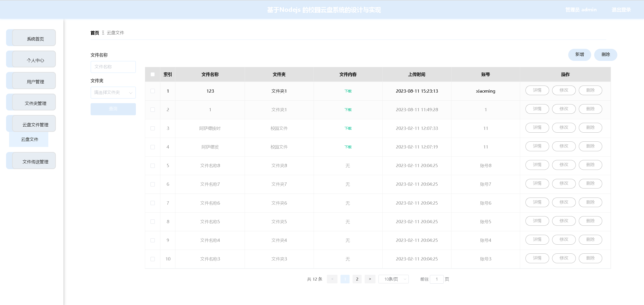Go to page 2 in pagination
This screenshot has height=305, width=644.
coord(357,279)
